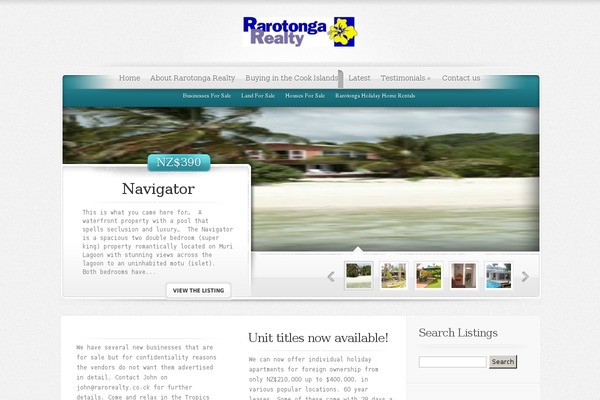Screen dimensions: 600x400
Task: Click the Search button
Action: [x=503, y=362]
